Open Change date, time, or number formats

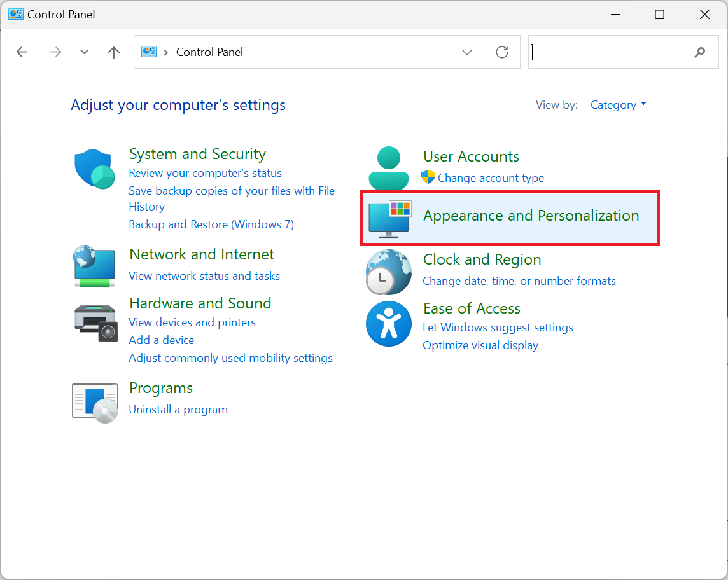click(x=519, y=281)
